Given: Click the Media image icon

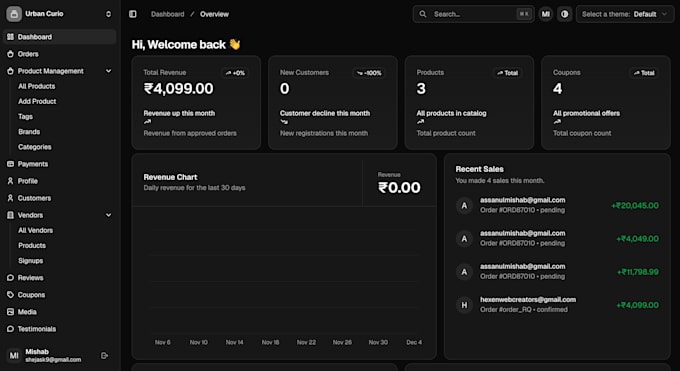Looking at the screenshot, I should tap(10, 312).
